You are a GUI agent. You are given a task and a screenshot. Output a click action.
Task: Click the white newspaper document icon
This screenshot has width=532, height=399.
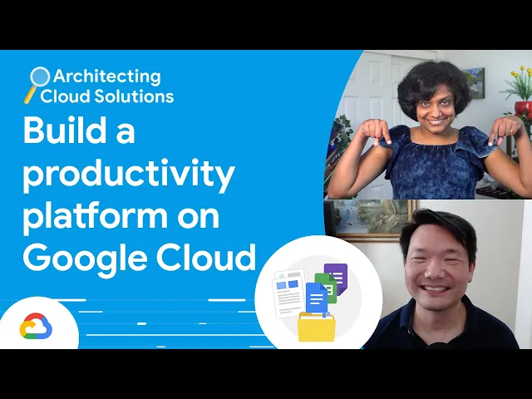click(290, 293)
